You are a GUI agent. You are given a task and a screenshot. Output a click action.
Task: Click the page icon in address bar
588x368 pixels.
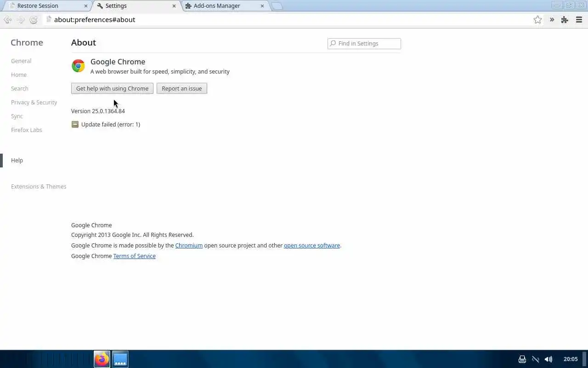49,19
